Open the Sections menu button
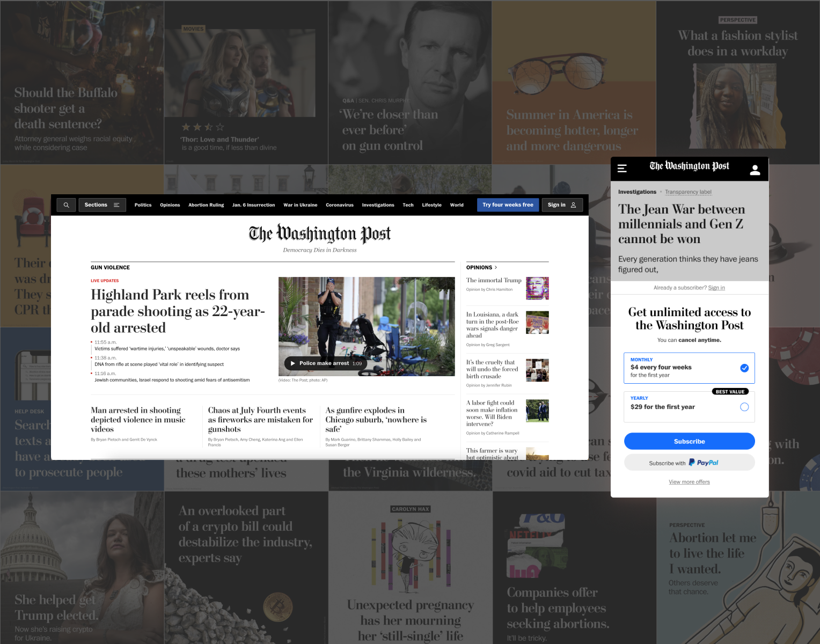 102,205
